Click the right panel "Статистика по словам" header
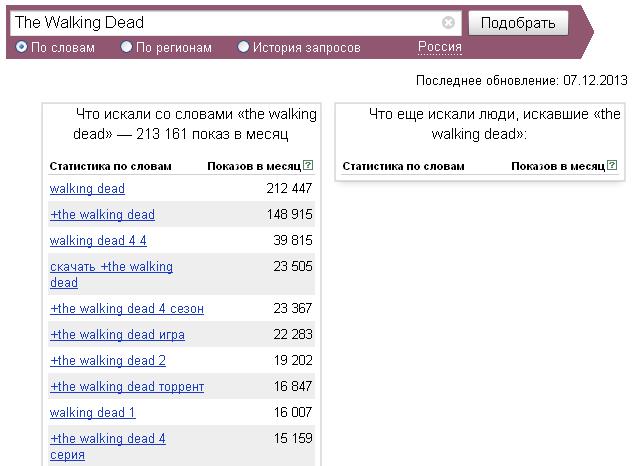This screenshot has height=466, width=636. click(404, 166)
